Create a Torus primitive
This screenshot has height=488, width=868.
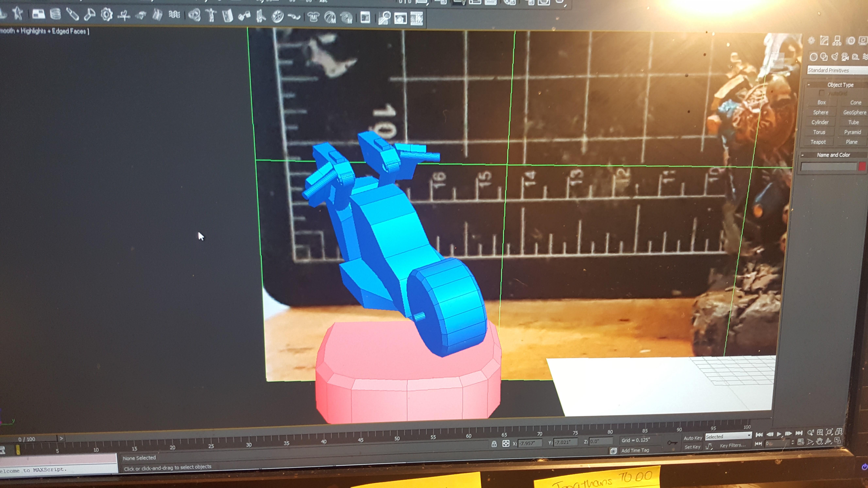[x=819, y=132]
